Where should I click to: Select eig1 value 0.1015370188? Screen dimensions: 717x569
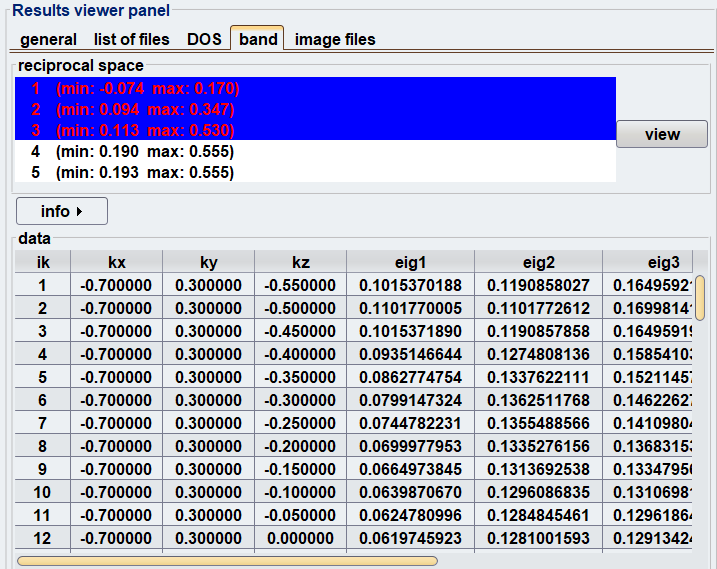point(410,285)
